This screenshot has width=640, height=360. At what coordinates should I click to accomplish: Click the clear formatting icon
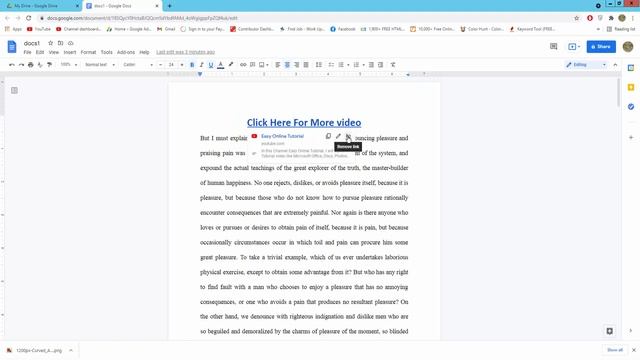tap(393, 64)
